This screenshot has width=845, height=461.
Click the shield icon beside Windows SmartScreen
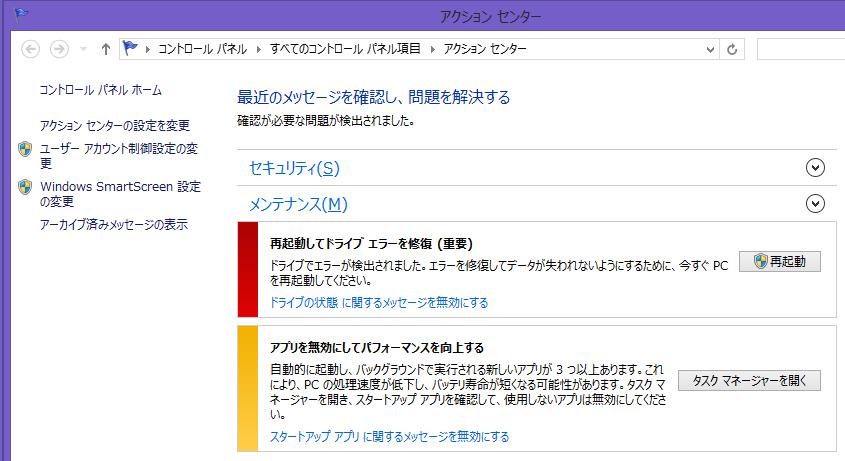coord(25,187)
